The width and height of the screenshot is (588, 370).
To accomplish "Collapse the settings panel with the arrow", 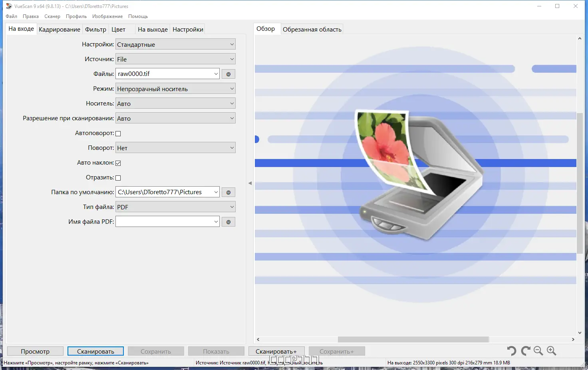I will coord(250,183).
